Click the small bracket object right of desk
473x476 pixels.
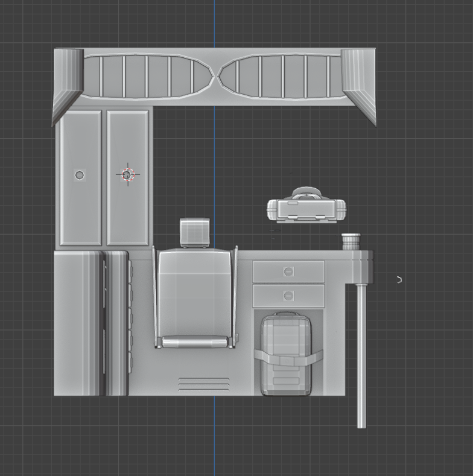tap(399, 279)
